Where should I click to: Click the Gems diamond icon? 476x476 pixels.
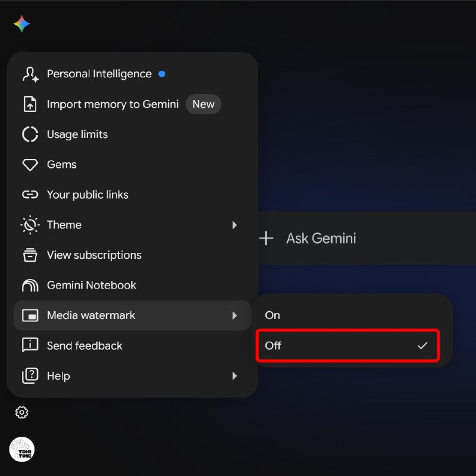tap(30, 165)
